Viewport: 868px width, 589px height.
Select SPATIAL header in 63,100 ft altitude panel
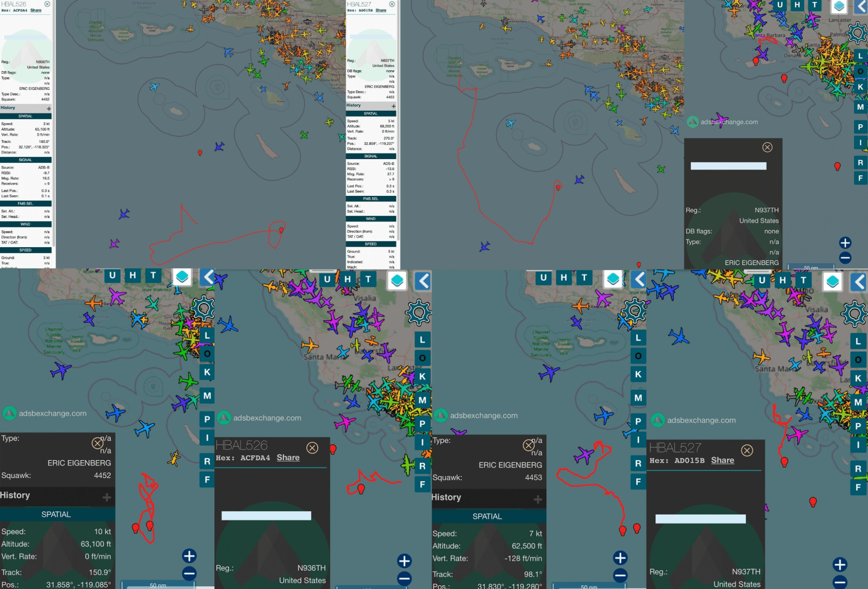56,514
